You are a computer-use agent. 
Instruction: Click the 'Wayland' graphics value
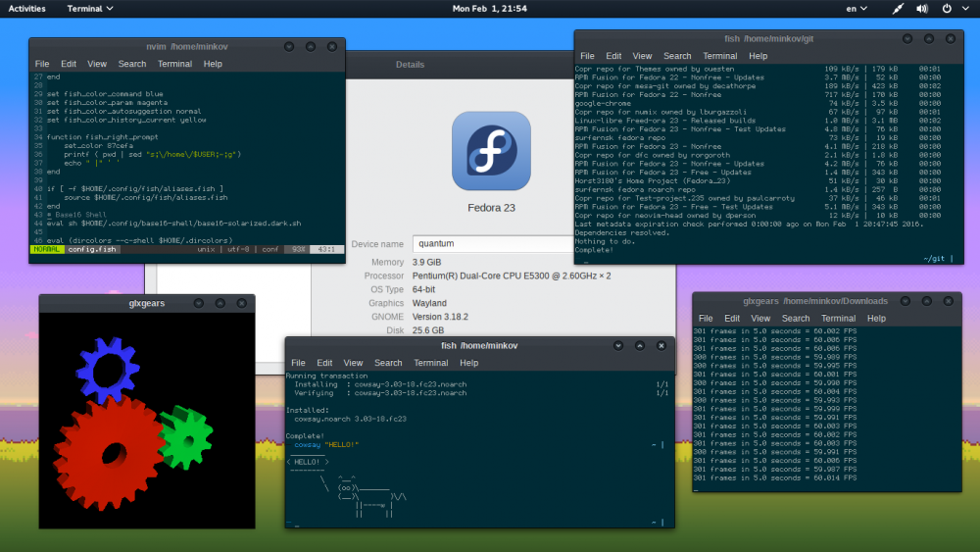coord(429,303)
